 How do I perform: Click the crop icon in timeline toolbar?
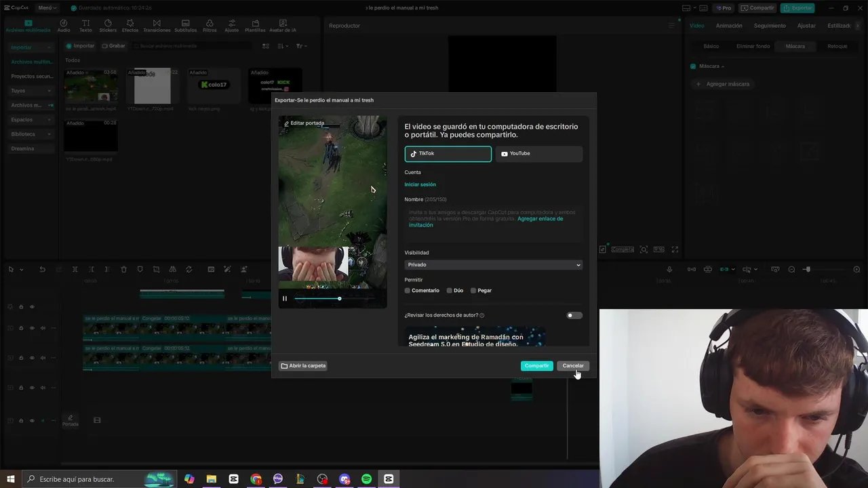156,270
